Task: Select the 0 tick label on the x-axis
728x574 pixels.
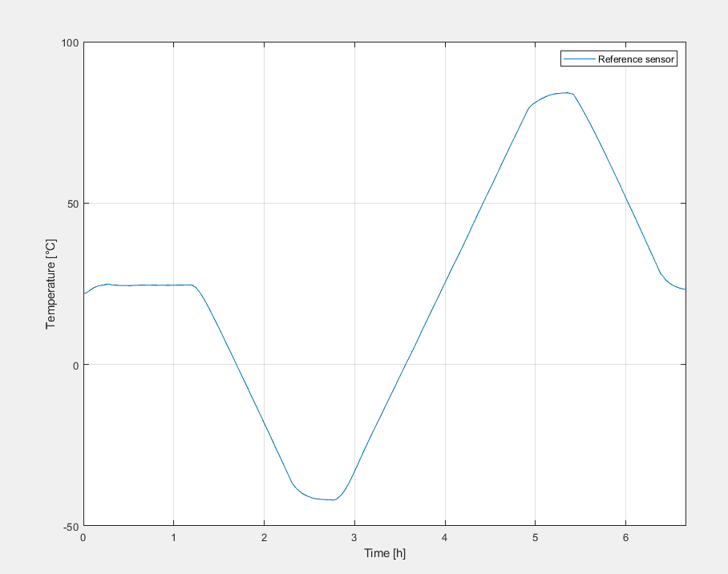Action: pyautogui.click(x=81, y=536)
